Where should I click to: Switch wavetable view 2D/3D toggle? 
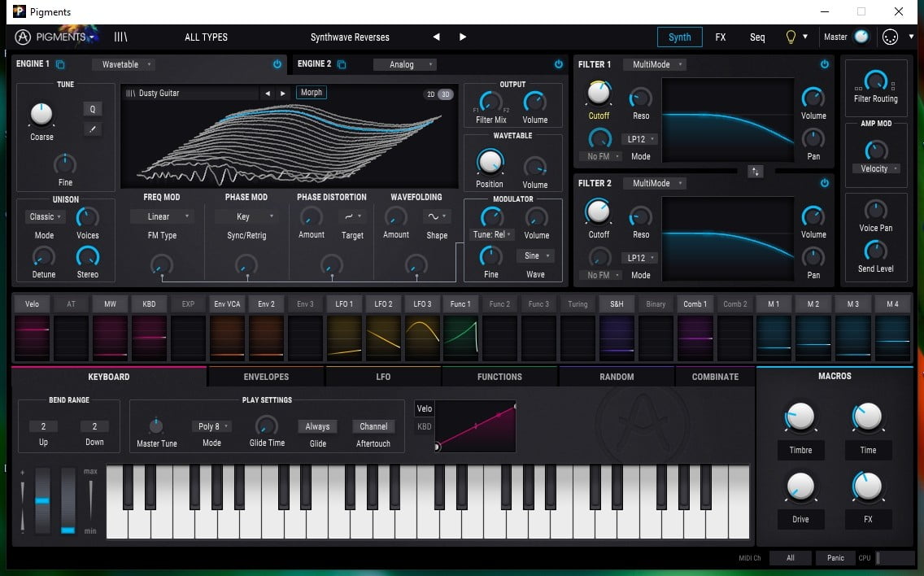pyautogui.click(x=438, y=94)
